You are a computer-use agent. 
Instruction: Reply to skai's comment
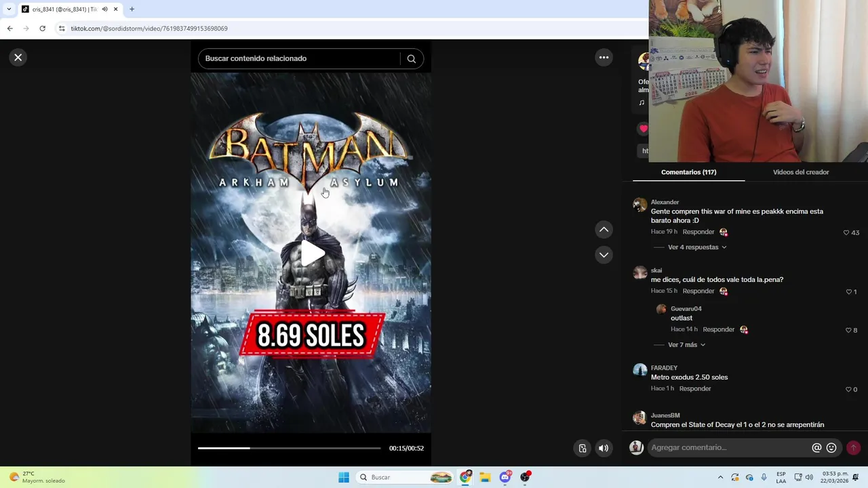coord(698,291)
